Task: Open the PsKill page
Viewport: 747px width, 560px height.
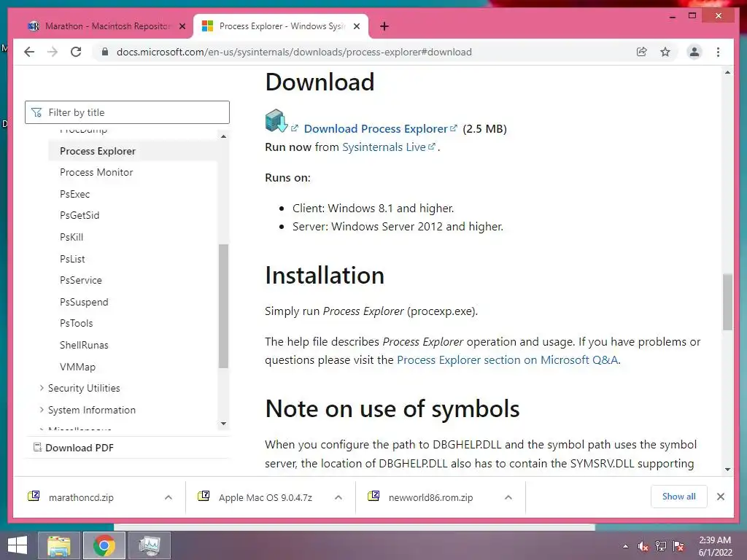Action: point(71,237)
